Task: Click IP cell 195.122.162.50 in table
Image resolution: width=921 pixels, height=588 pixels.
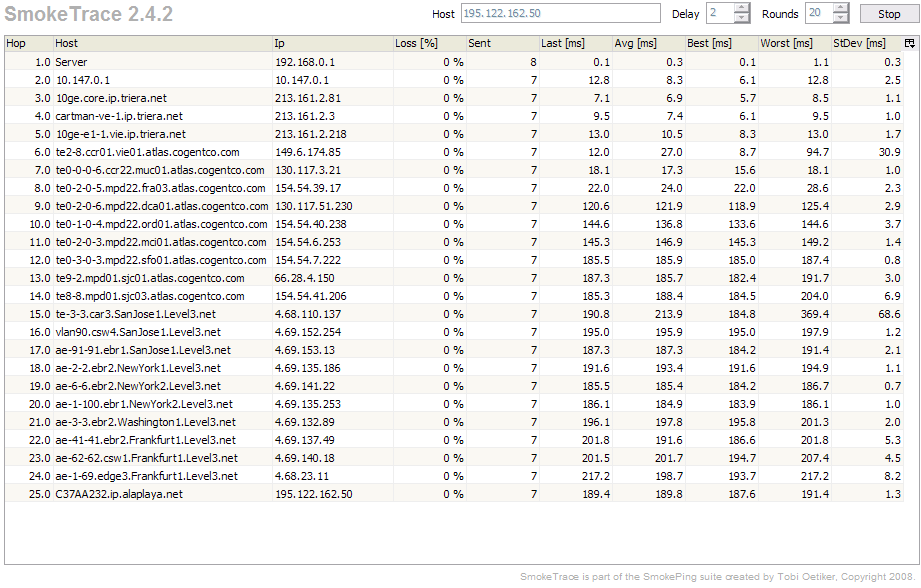Action: click(x=314, y=495)
